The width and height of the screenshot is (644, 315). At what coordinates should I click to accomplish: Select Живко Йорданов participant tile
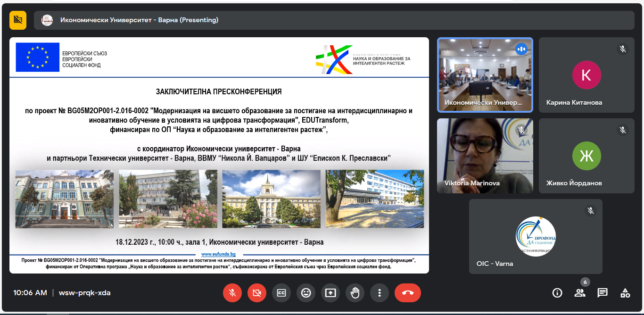click(586, 156)
